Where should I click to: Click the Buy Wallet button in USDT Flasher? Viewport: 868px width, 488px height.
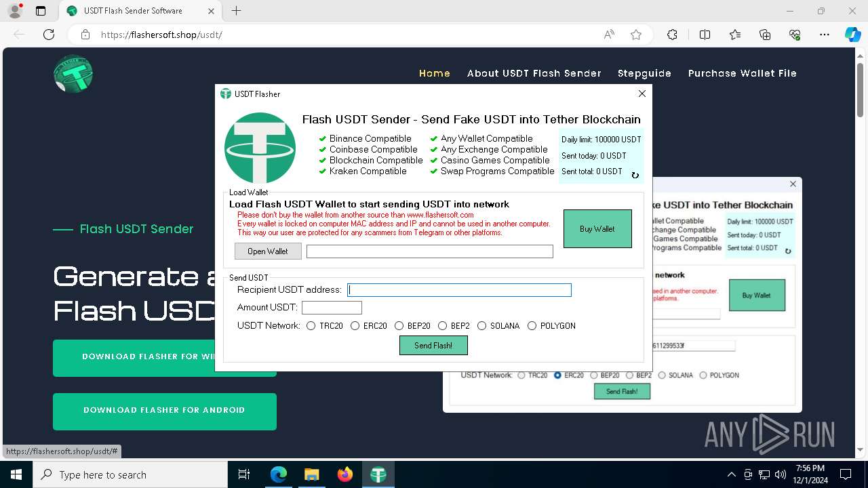click(x=597, y=229)
